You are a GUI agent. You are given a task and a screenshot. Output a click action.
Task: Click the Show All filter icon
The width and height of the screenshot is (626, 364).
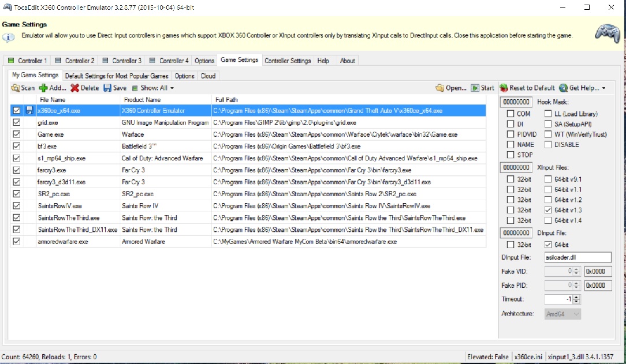(x=135, y=88)
